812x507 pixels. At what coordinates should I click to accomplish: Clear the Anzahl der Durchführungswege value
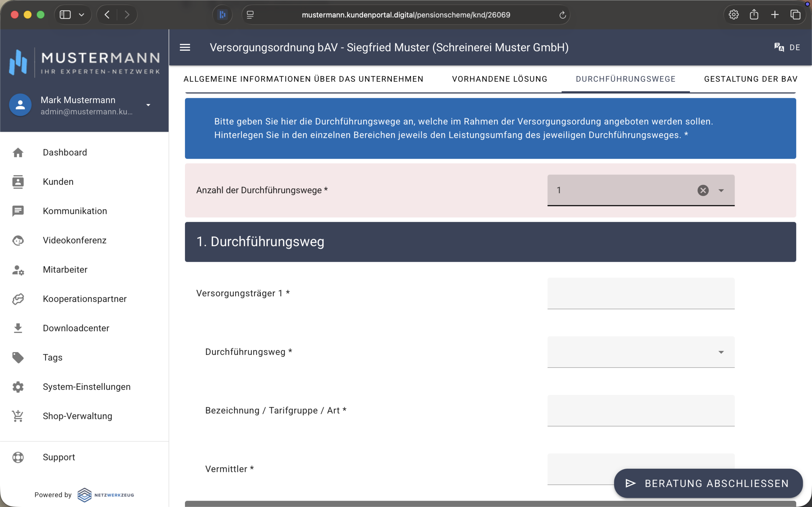coord(703,190)
